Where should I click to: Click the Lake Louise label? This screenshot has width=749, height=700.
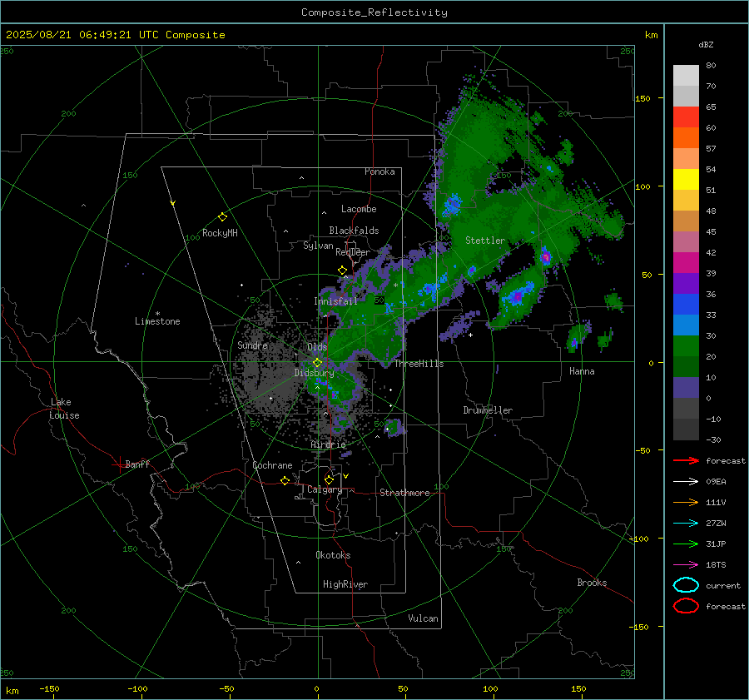[x=65, y=409]
